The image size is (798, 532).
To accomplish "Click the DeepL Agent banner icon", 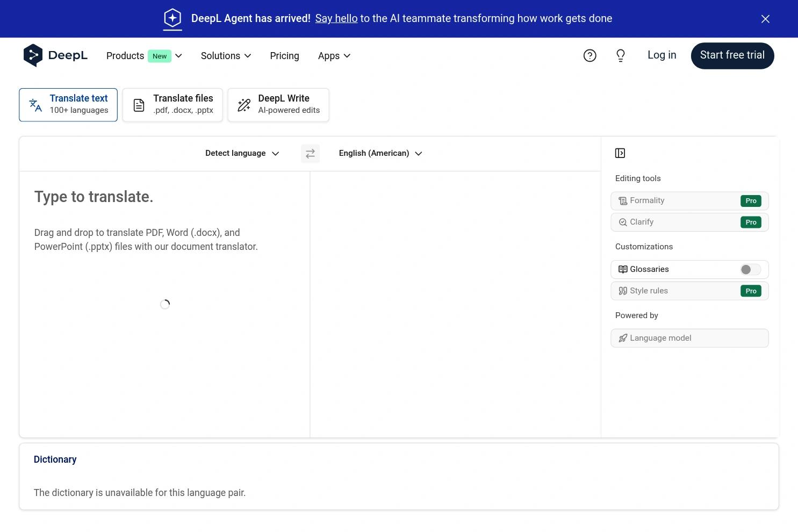I will click(172, 18).
